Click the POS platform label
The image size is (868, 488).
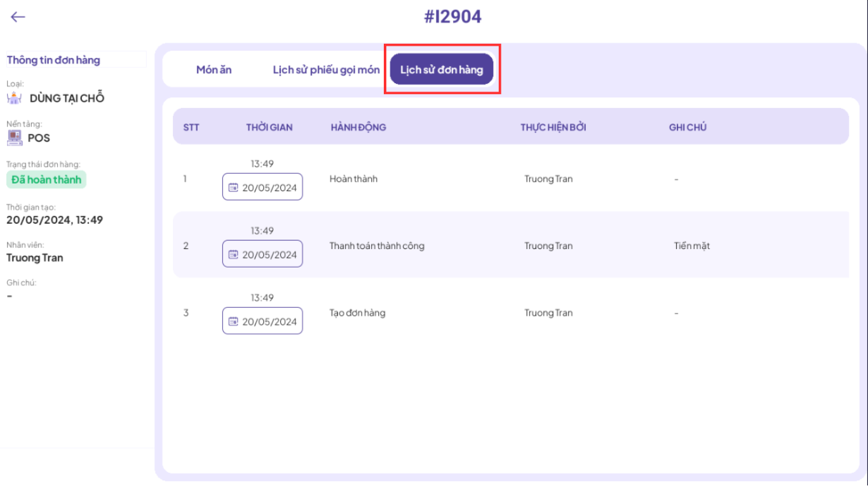(39, 138)
